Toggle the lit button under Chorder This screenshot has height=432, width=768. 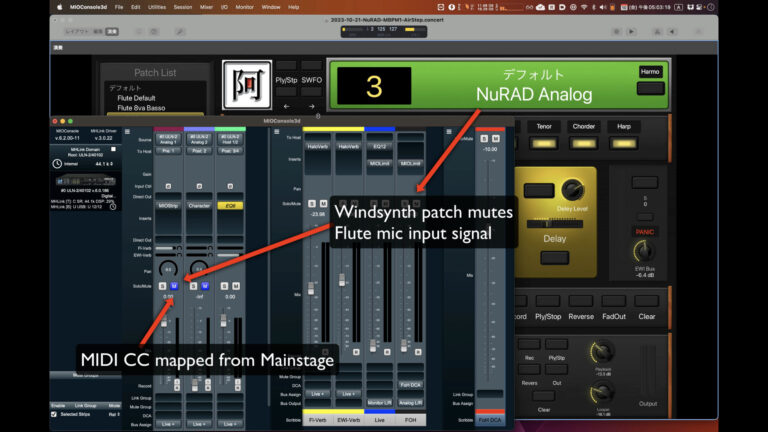584,143
